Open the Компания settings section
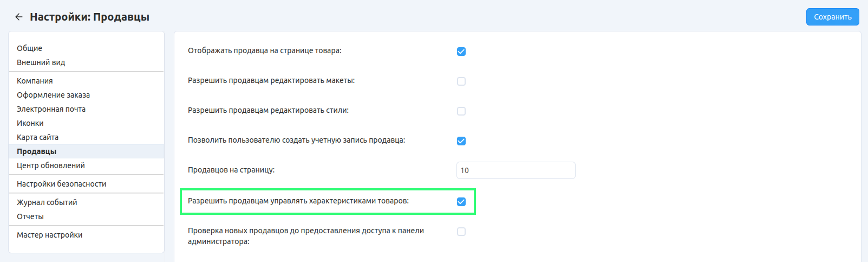This screenshot has width=868, height=262. pos(35,81)
